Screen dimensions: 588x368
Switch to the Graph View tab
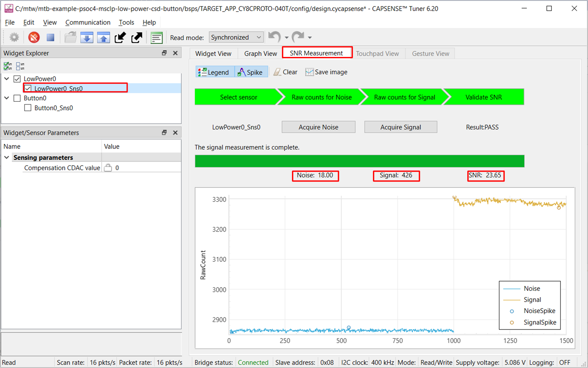click(260, 53)
